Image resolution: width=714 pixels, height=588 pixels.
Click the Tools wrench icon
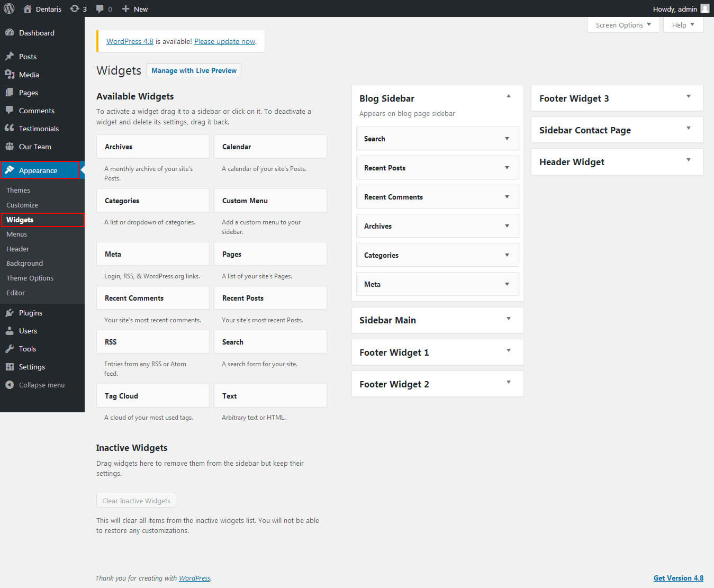click(x=10, y=348)
